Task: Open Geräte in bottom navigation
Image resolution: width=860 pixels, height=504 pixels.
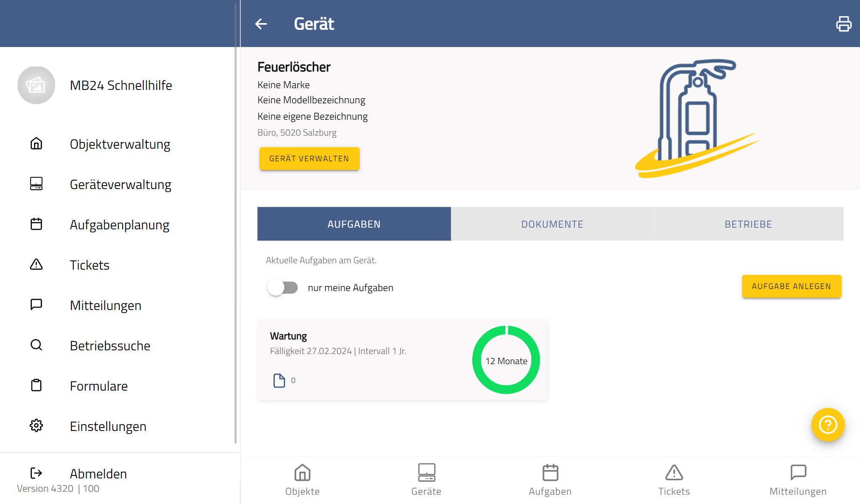Action: pyautogui.click(x=426, y=480)
